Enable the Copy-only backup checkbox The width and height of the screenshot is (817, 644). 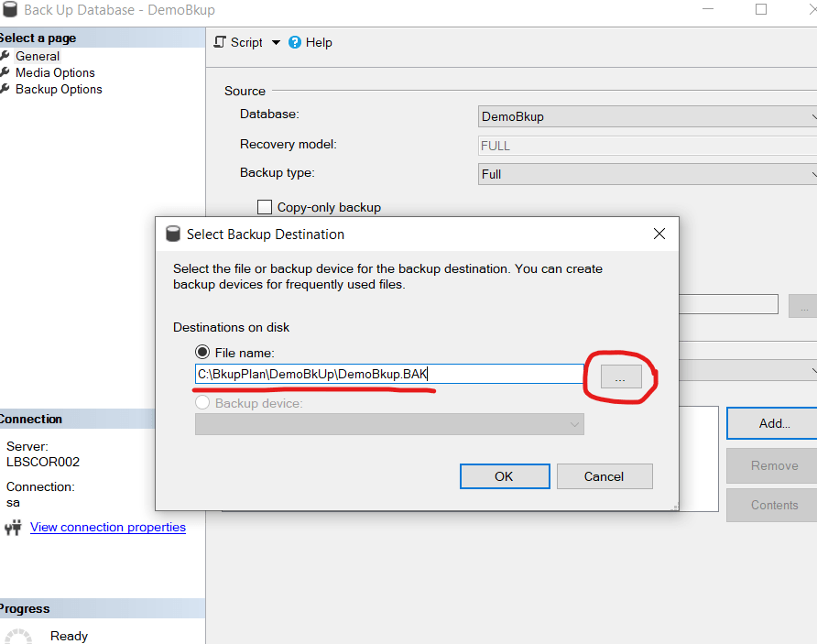[x=266, y=207]
